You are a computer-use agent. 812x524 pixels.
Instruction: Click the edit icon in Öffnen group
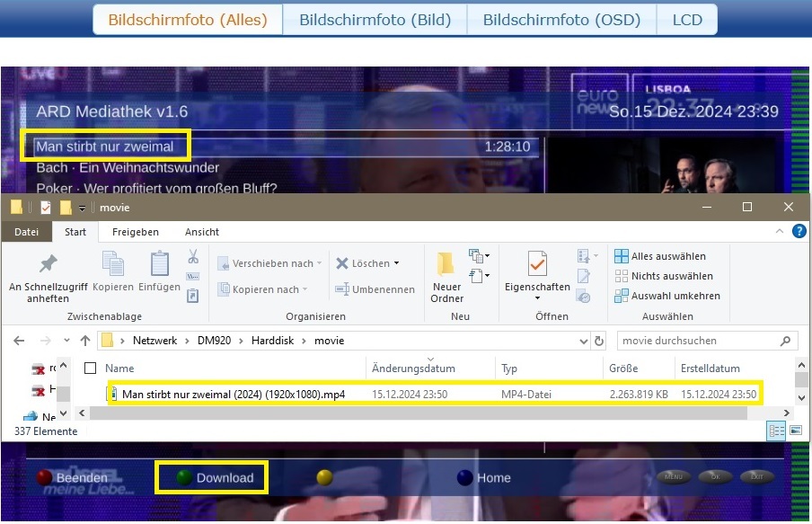(x=584, y=276)
